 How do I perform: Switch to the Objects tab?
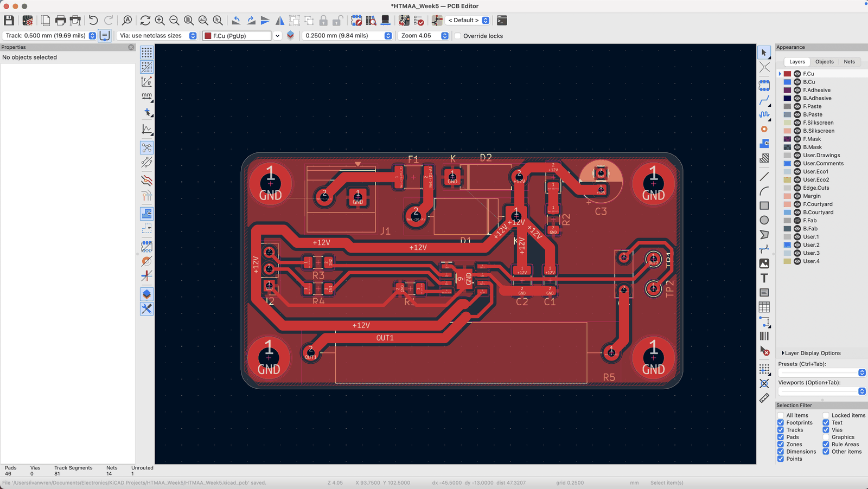pos(824,62)
